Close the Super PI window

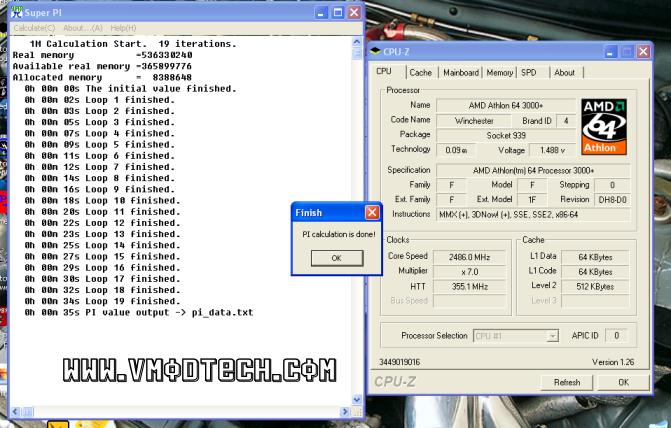pyautogui.click(x=354, y=13)
